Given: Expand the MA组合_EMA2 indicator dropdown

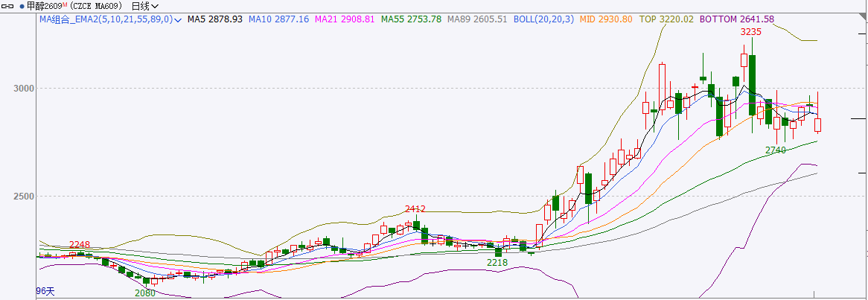Looking at the screenshot, I should tap(178, 19).
